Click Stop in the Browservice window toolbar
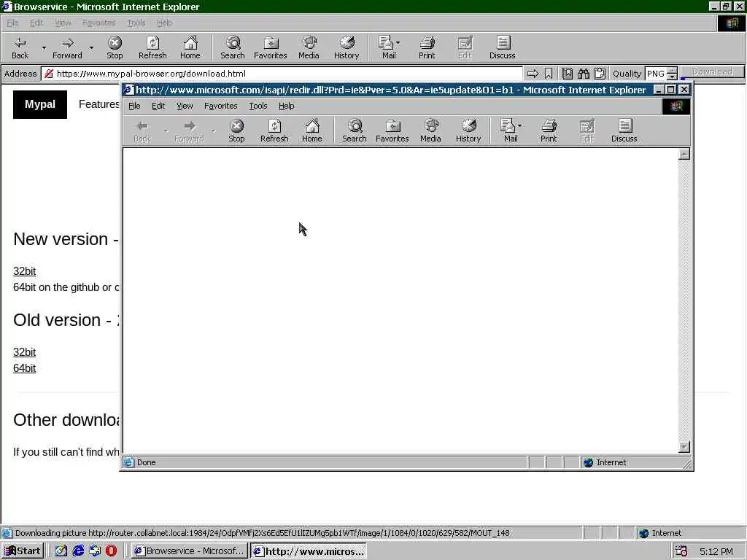747x560 pixels. tap(115, 47)
